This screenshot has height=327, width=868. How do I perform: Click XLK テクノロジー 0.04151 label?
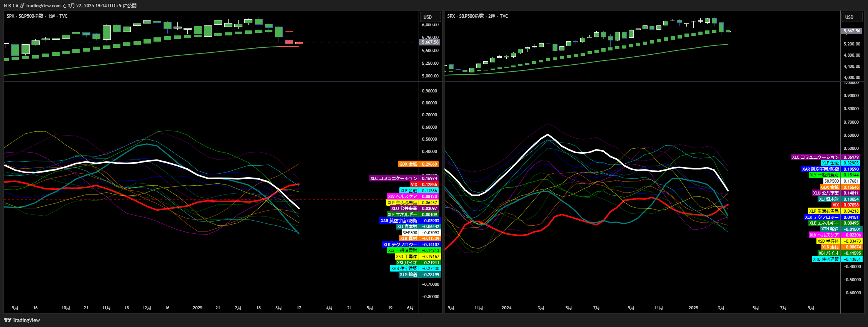pyautogui.click(x=832, y=217)
